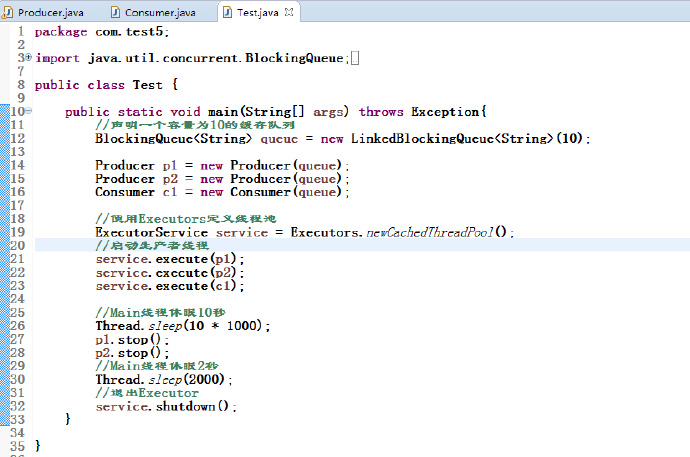Image resolution: width=690 pixels, height=457 pixels.
Task: Click on 'Consumer c1 = new Consumer(queue);' line
Action: (x=222, y=192)
